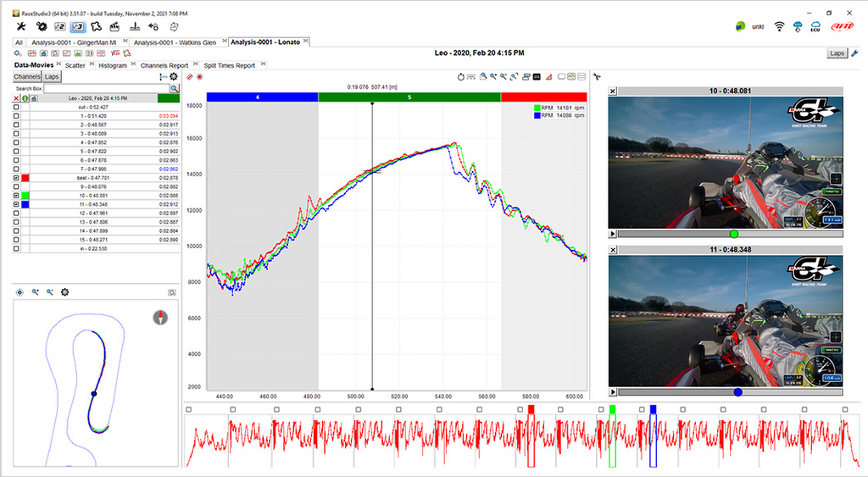This screenshot has width=868, height=477.
Task: Open the gear settings beside the Laps button
Action: click(x=174, y=76)
